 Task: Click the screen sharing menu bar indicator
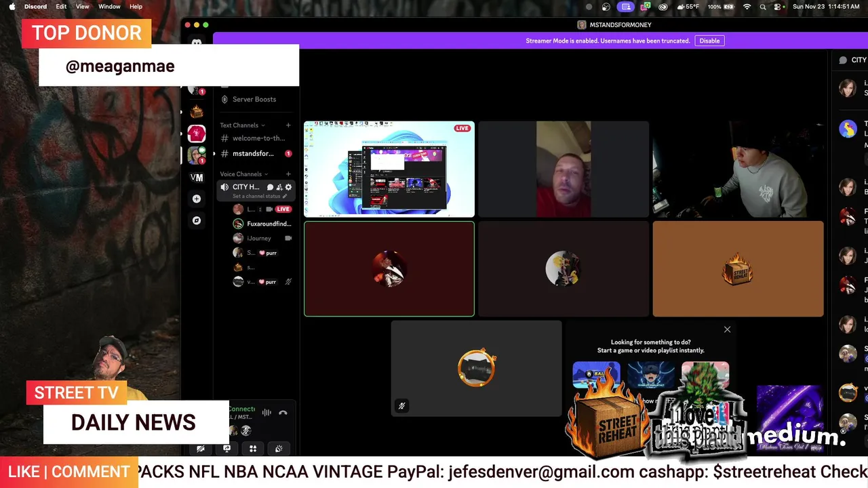click(x=626, y=7)
